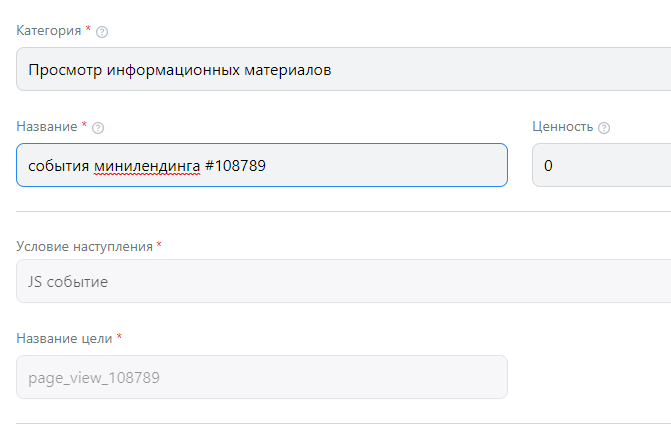671x438 pixels.
Task: Place cursor on underlined word минилендинга
Action: (148, 166)
